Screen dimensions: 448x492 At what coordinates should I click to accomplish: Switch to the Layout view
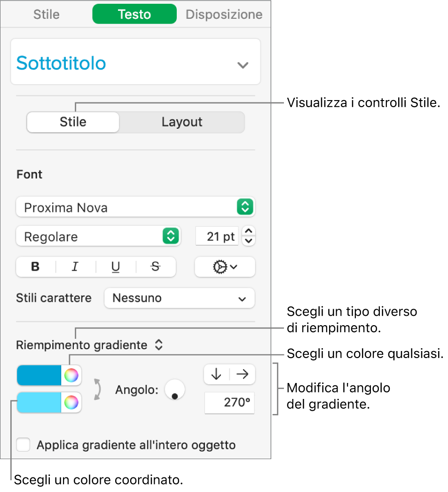(x=182, y=122)
